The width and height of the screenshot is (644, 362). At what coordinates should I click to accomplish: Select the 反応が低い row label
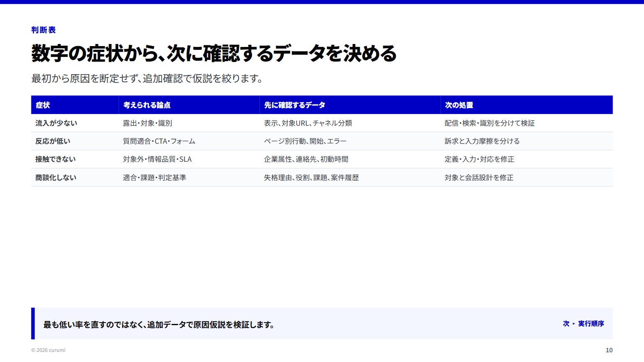point(53,141)
